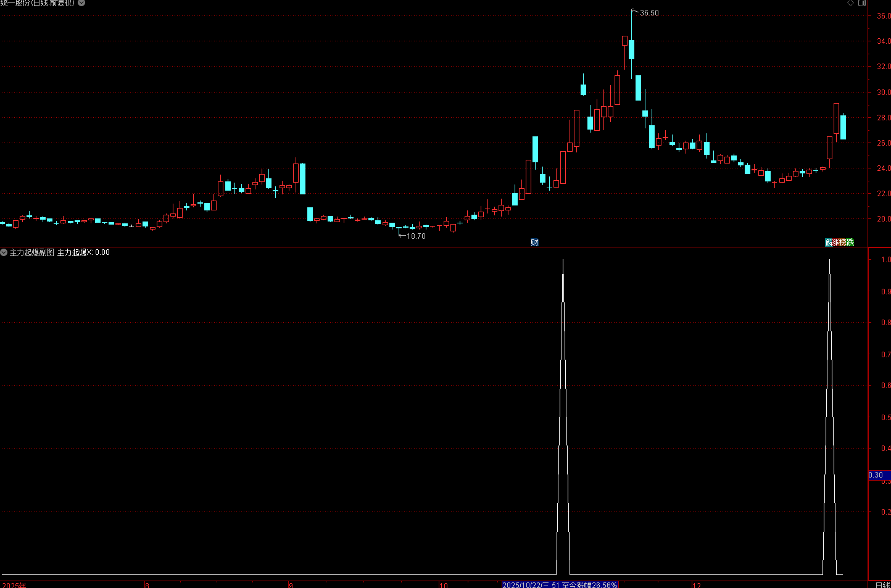Click the 0.30 blue axis value tag

(879, 475)
